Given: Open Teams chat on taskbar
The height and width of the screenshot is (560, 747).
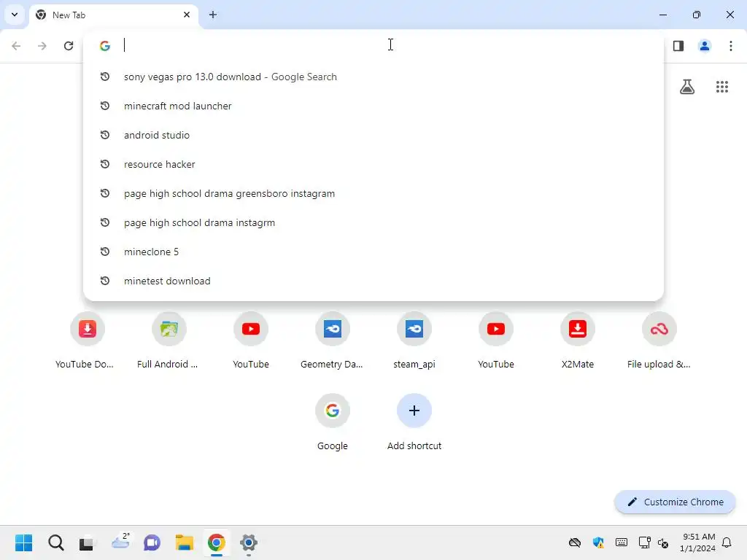Looking at the screenshot, I should click(x=152, y=542).
